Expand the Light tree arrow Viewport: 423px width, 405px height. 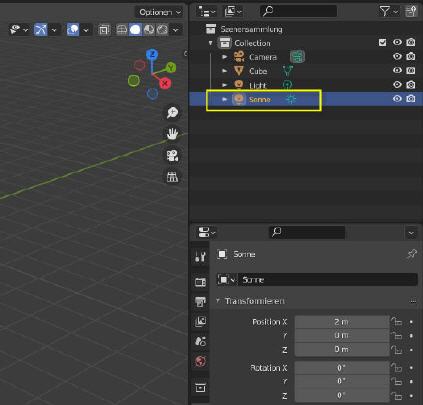(x=225, y=85)
